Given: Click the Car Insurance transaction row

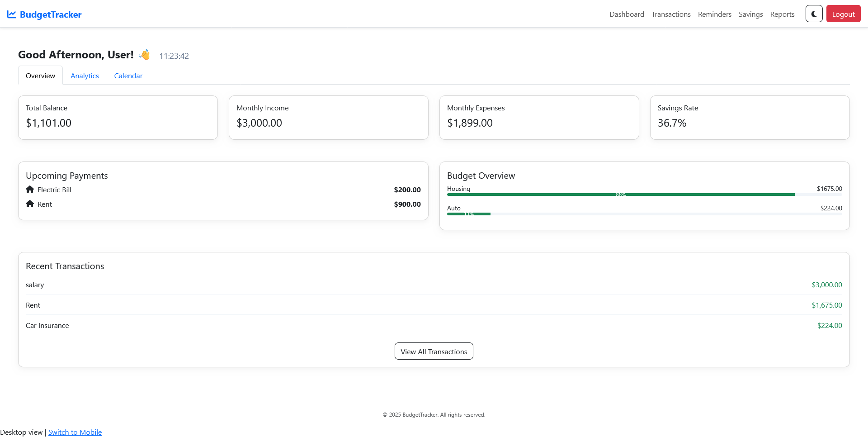Looking at the screenshot, I should [434, 326].
